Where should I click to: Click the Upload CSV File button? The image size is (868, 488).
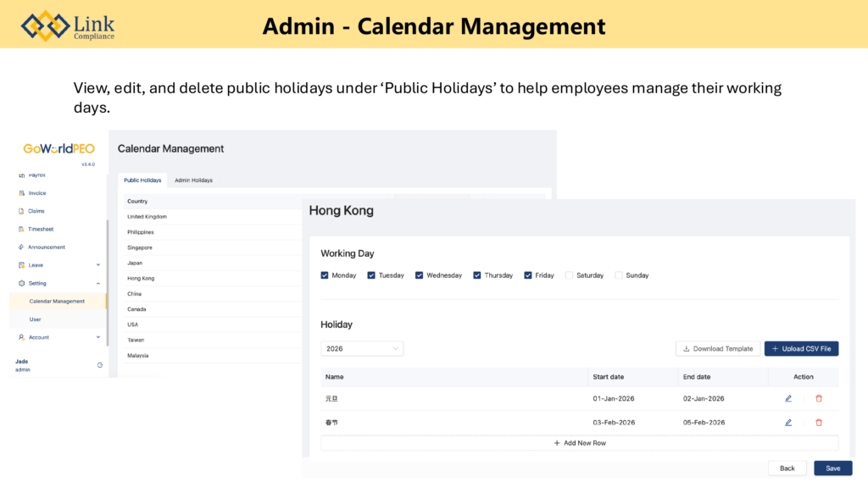click(x=801, y=348)
